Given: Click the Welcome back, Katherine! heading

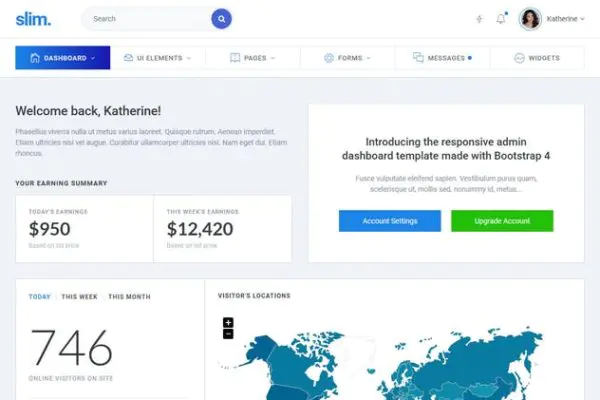Looking at the screenshot, I should point(88,111).
